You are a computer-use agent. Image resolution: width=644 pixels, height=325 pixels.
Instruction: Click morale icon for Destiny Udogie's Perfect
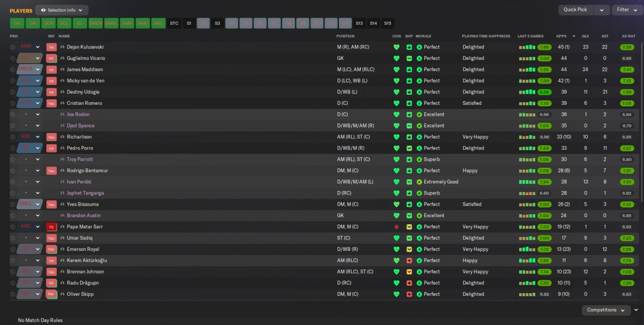419,92
